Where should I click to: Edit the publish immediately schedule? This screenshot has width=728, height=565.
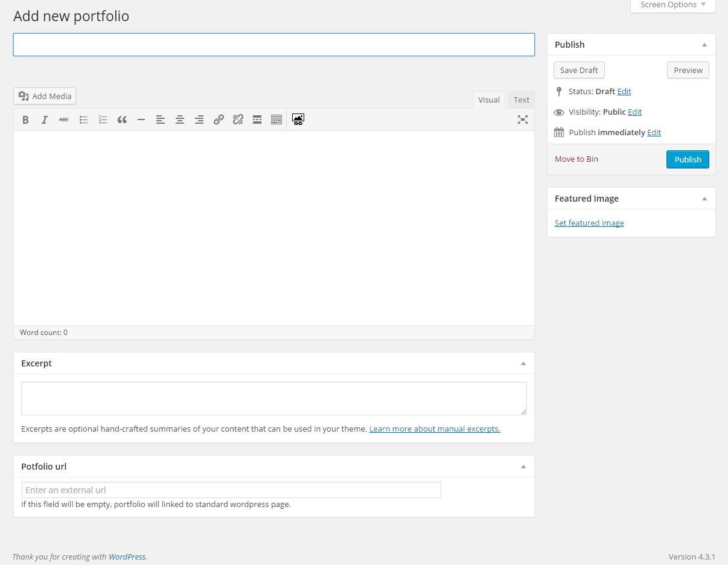654,133
